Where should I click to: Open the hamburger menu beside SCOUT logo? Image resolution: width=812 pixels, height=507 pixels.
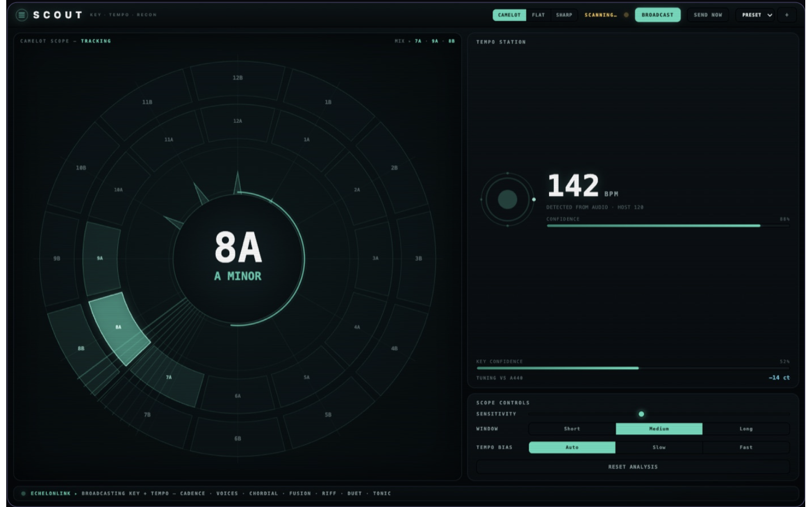coord(21,15)
